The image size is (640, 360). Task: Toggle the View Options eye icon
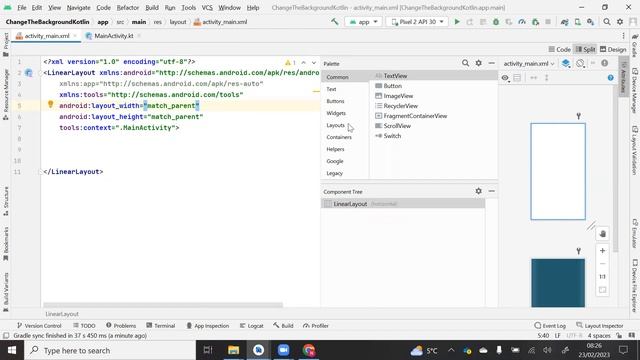click(x=505, y=78)
